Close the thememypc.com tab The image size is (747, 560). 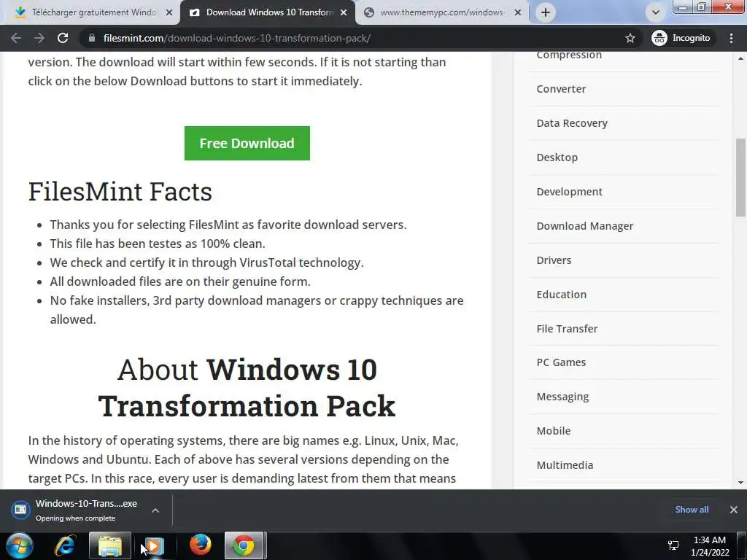pyautogui.click(x=518, y=12)
